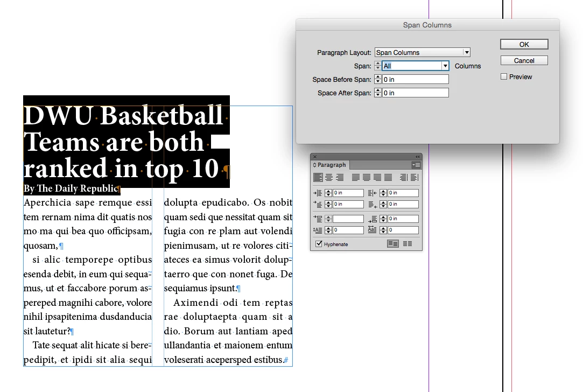Click the Align towards spine icon
Viewport: 583px width, 392px height.
404,177
